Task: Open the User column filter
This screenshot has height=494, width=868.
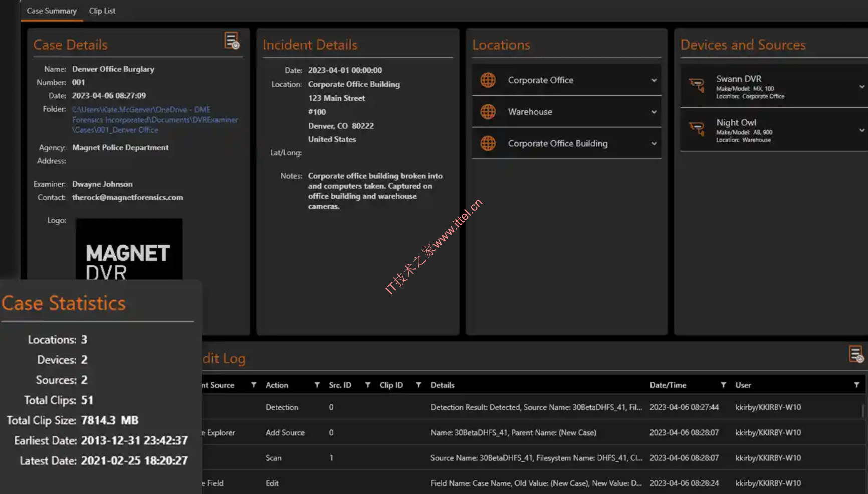Action: coord(856,385)
